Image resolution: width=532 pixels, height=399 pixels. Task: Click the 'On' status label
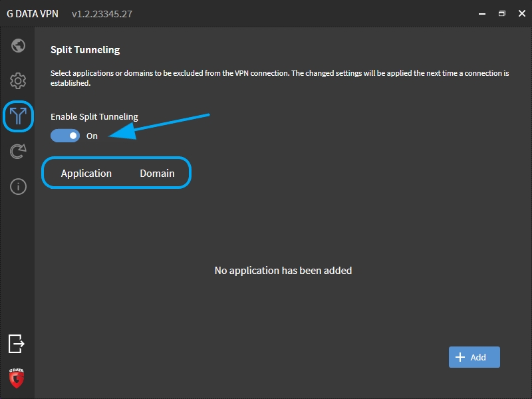click(92, 136)
